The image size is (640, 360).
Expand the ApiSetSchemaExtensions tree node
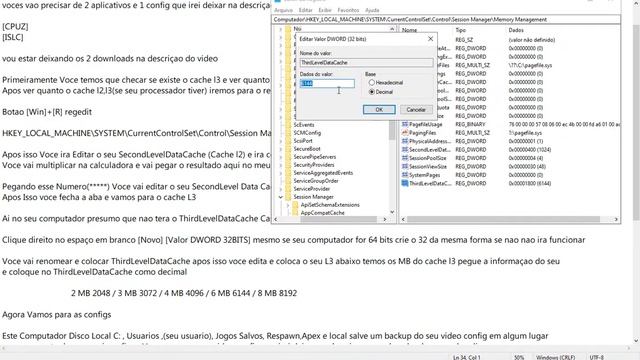pos(288,205)
